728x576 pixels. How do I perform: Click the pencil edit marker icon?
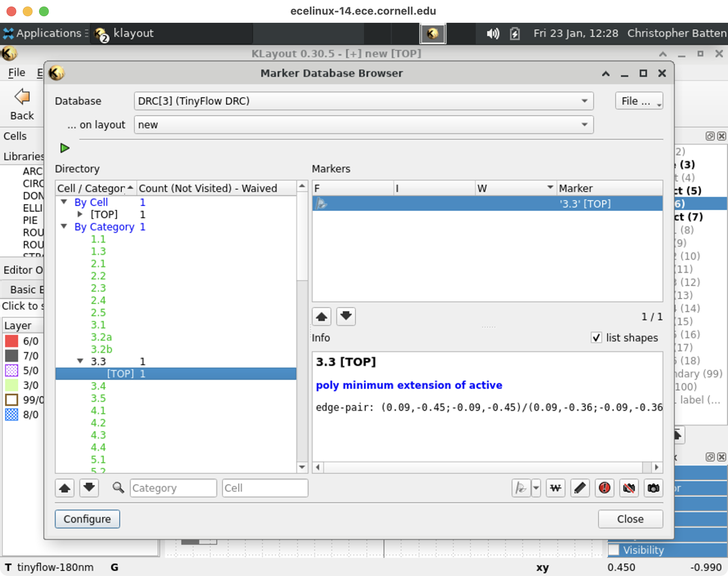(580, 488)
